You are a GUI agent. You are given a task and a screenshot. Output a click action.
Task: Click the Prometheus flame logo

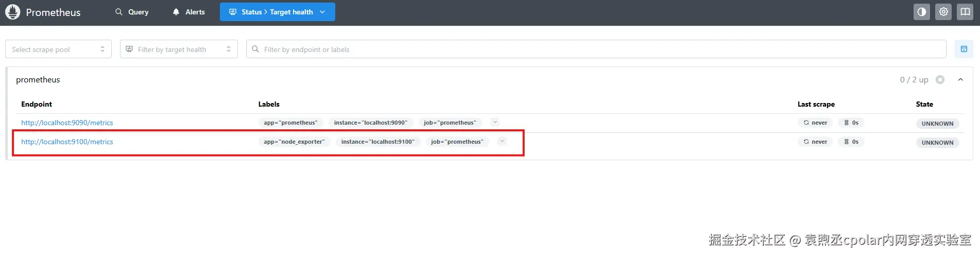pos(12,12)
